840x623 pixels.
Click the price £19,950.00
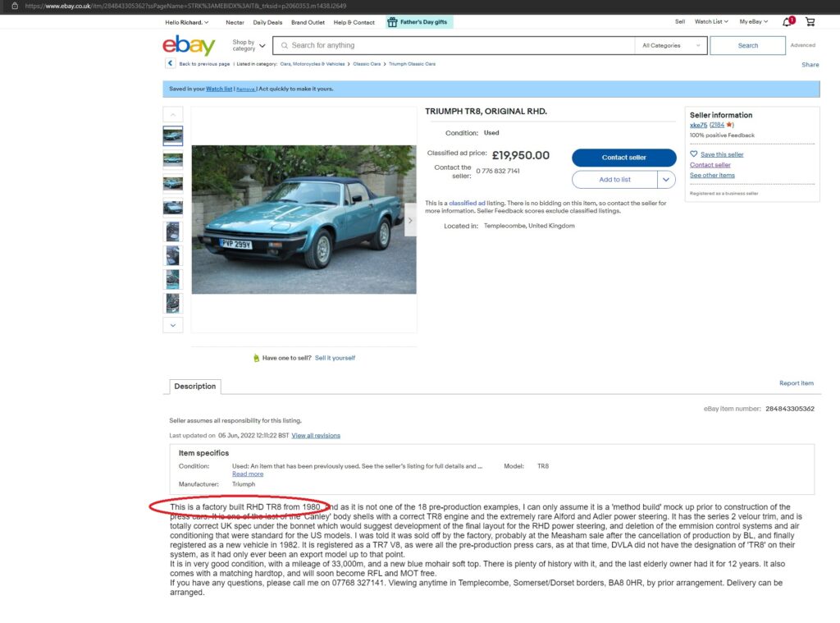pos(521,155)
